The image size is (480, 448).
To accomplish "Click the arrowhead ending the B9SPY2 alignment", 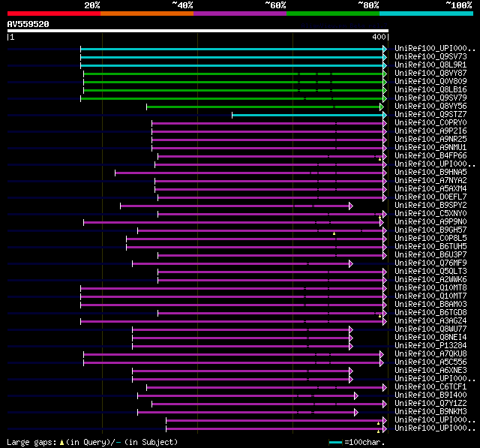I will pos(351,206).
